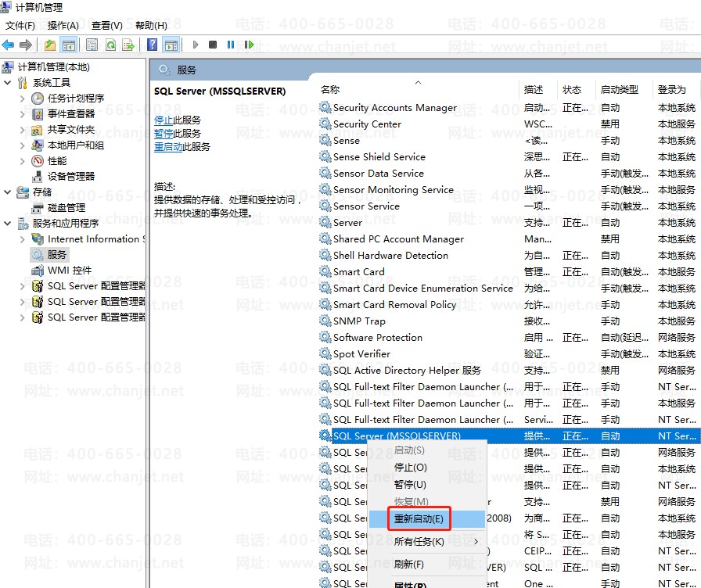
Task: Open the 帮助(H) menu
Action: (151, 26)
